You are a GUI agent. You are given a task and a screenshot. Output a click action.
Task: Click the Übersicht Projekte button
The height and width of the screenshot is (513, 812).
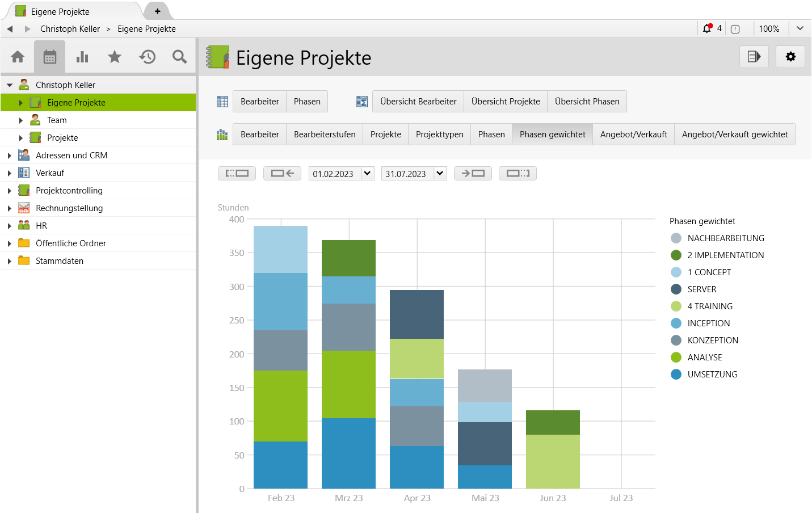click(x=505, y=102)
